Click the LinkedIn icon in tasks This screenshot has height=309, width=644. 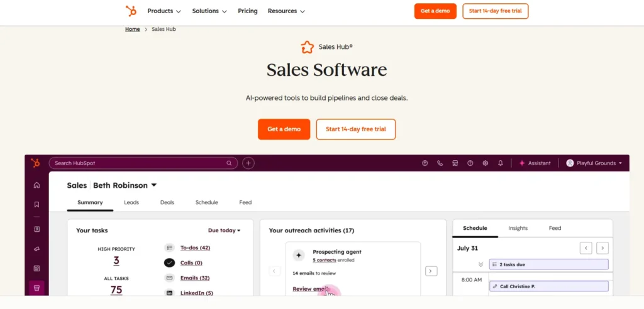[x=169, y=293]
